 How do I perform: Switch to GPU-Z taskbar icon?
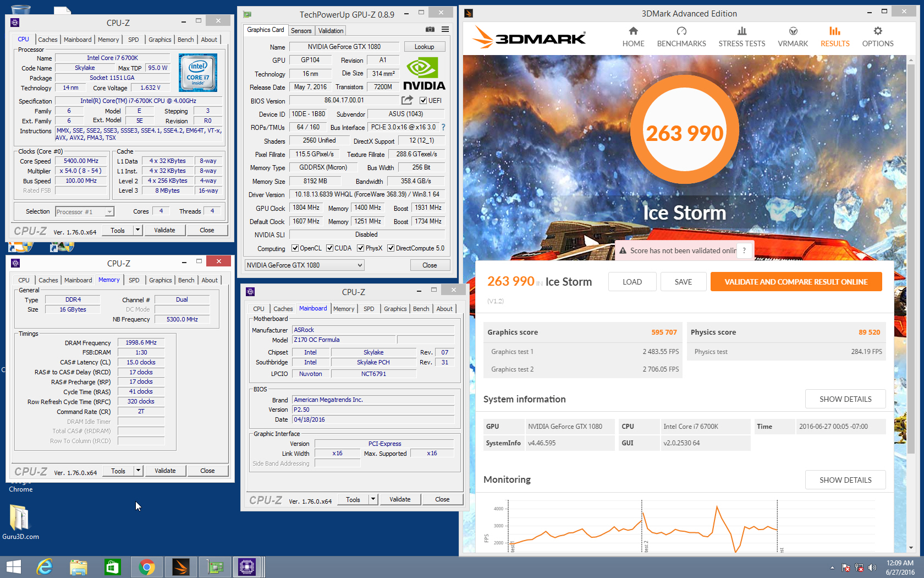[x=215, y=567]
